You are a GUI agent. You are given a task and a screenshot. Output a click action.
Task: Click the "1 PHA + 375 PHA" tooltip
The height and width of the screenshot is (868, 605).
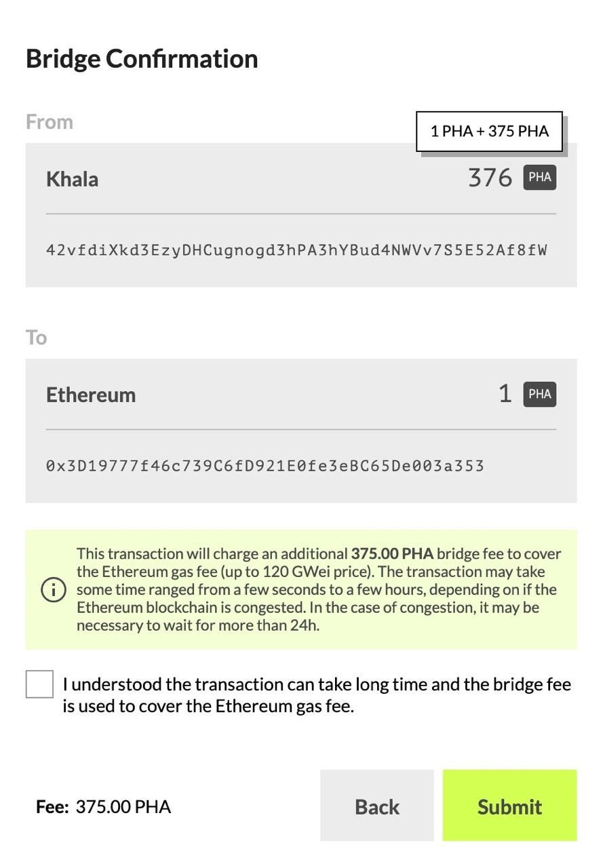pos(489,131)
